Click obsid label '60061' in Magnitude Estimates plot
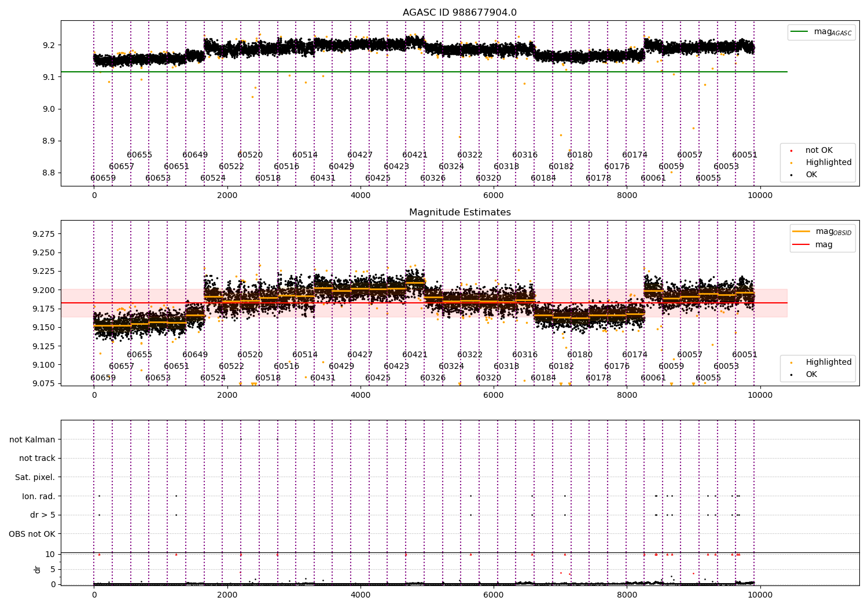This screenshot has height=608, width=868. pos(653,378)
